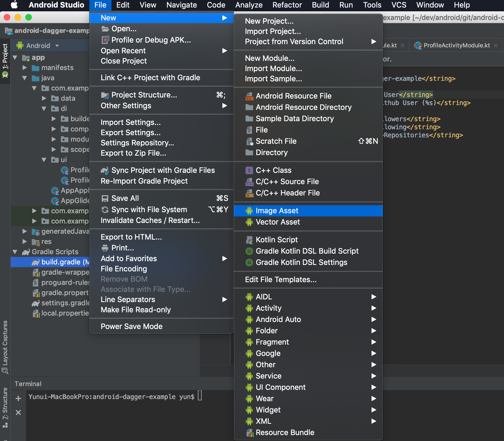Click the Image Asset Android icon
Screen dimensions: 504x441
point(249,211)
